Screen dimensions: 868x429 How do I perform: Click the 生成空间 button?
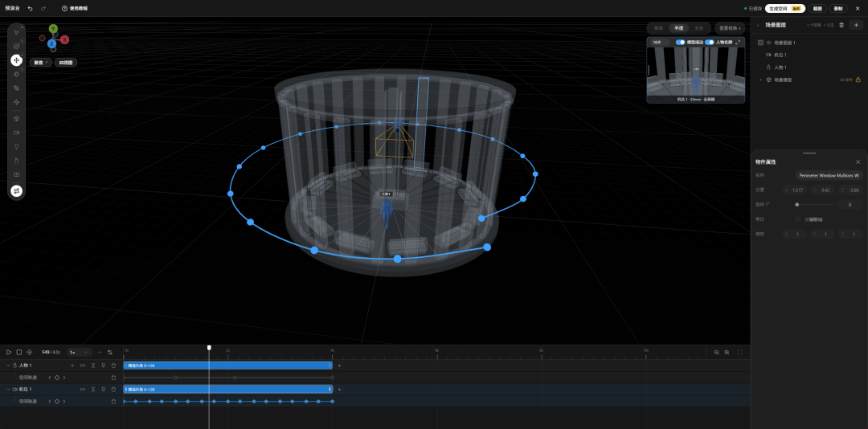coord(785,8)
